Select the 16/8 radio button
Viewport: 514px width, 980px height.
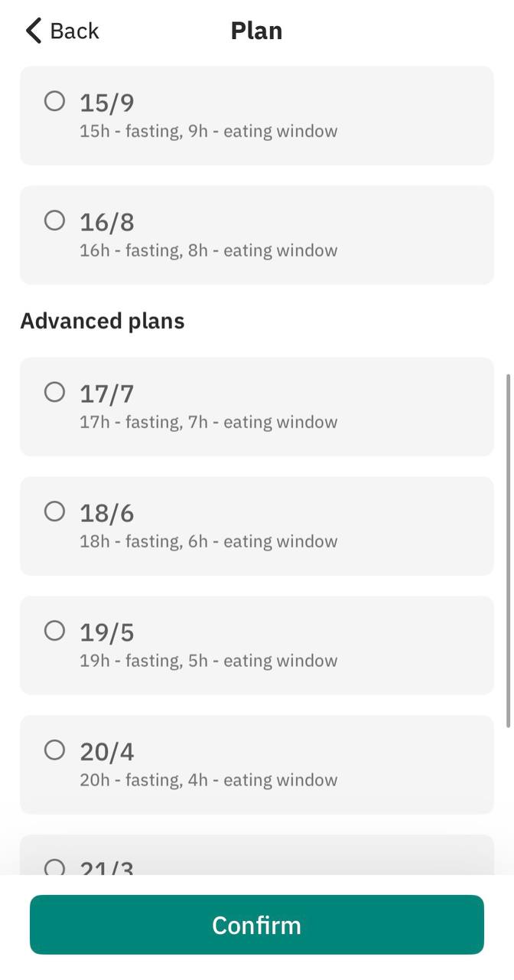coord(54,220)
